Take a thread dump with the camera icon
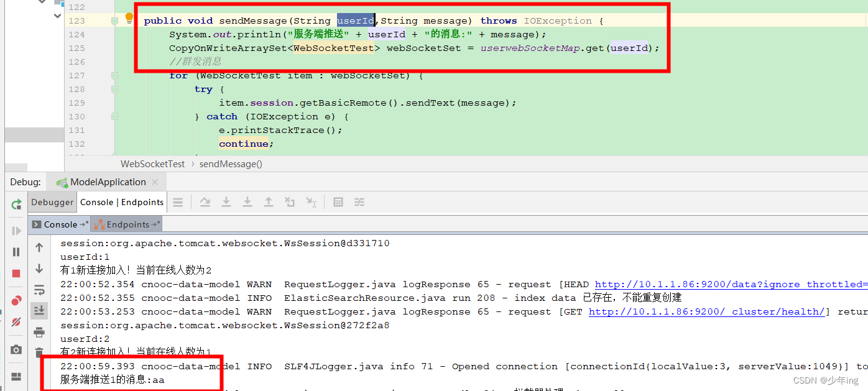The width and height of the screenshot is (868, 391). click(x=16, y=350)
